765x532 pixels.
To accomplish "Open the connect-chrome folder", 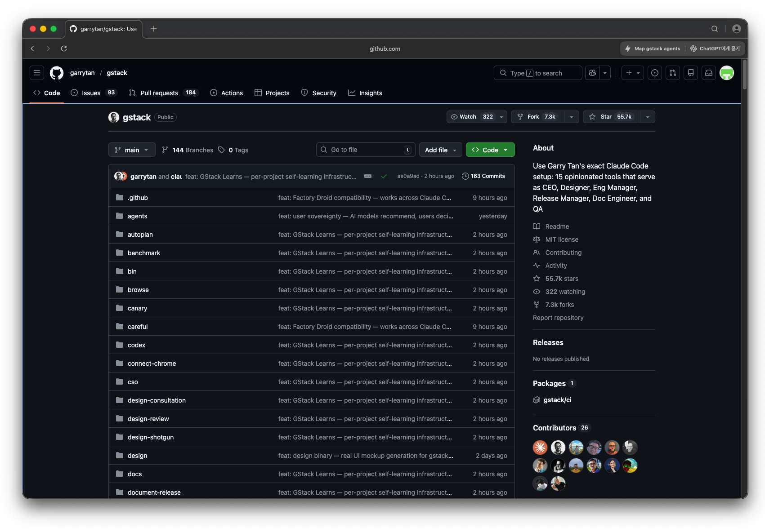I will 152,364.
